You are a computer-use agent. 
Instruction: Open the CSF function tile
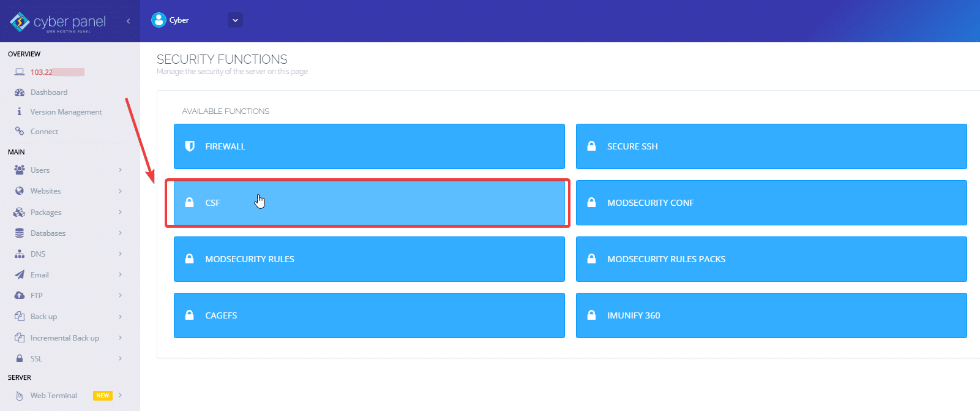(369, 203)
